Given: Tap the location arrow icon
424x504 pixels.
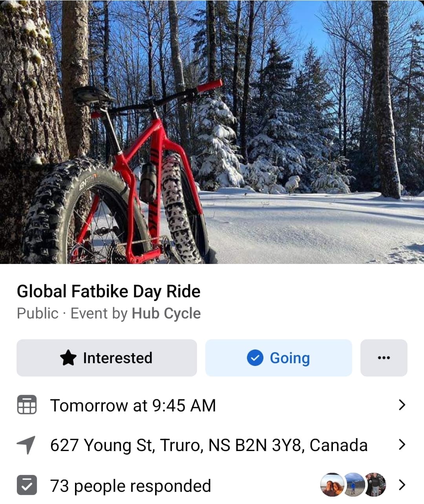Looking at the screenshot, I should click(26, 445).
